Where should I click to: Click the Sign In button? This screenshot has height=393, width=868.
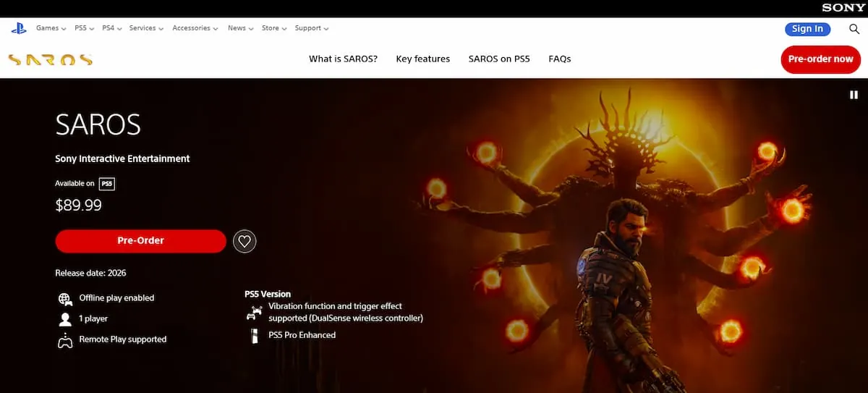tap(807, 29)
